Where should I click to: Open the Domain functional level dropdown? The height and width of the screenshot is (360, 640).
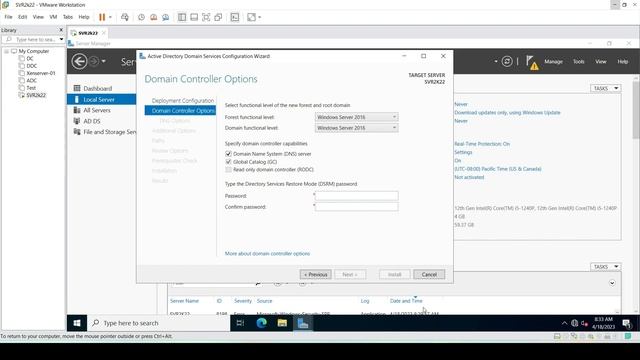pos(356,128)
